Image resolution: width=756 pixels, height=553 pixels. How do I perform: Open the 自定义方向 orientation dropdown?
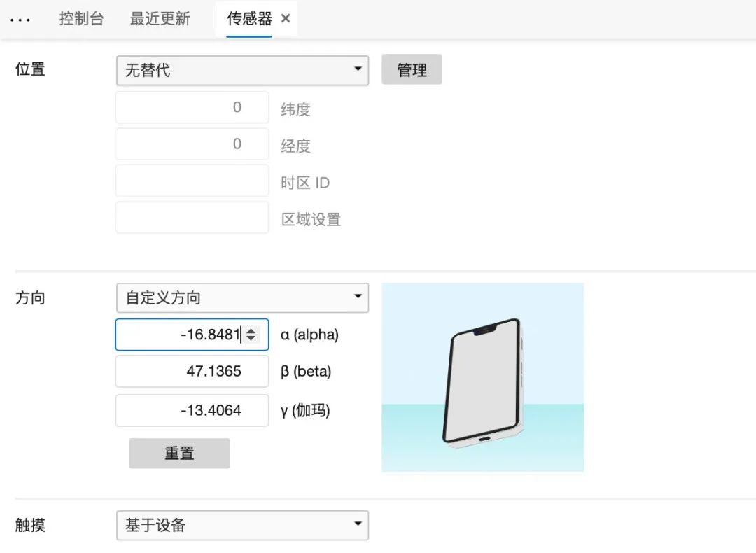(x=241, y=297)
